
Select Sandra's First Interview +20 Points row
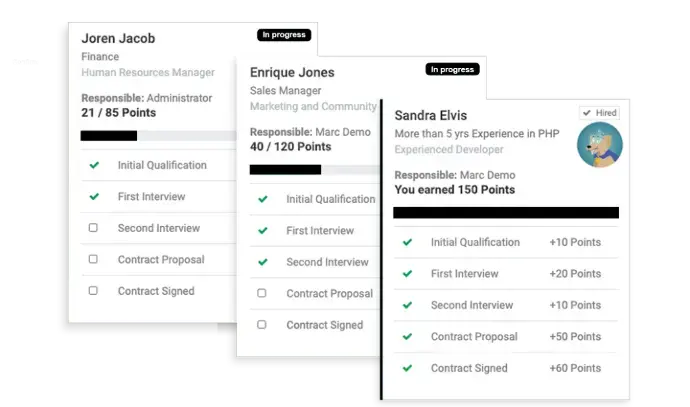tap(505, 274)
